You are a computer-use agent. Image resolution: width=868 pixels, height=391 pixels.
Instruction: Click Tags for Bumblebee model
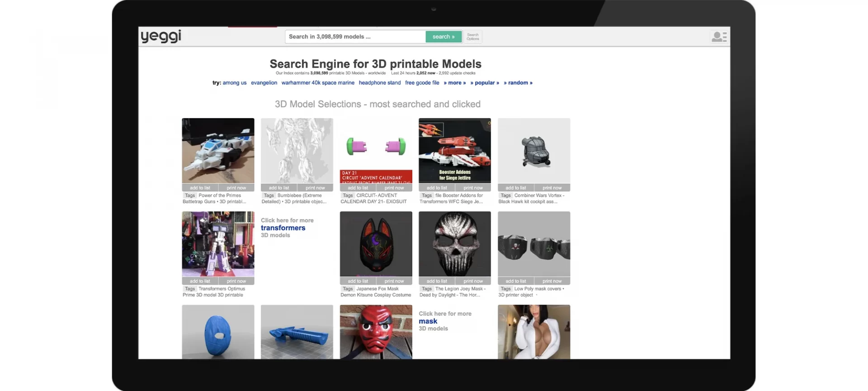269,195
